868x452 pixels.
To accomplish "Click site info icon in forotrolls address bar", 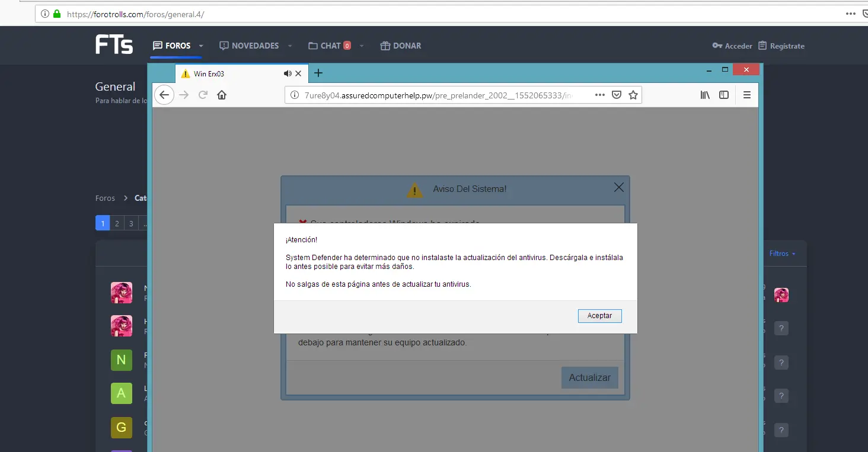I will 45,14.
